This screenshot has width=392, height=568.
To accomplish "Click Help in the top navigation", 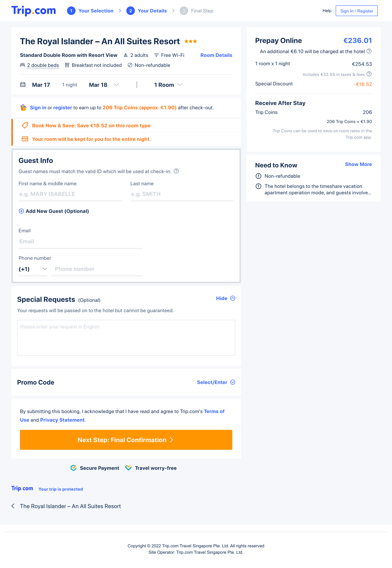I will (327, 11).
